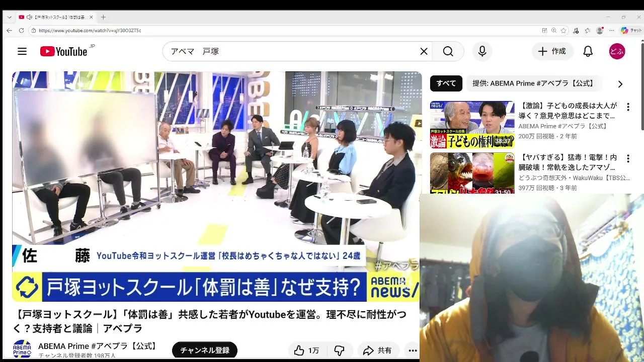Image resolution: width=644 pixels, height=362 pixels.
Task: Show more filter chips with the right chevron
Action: [620, 84]
